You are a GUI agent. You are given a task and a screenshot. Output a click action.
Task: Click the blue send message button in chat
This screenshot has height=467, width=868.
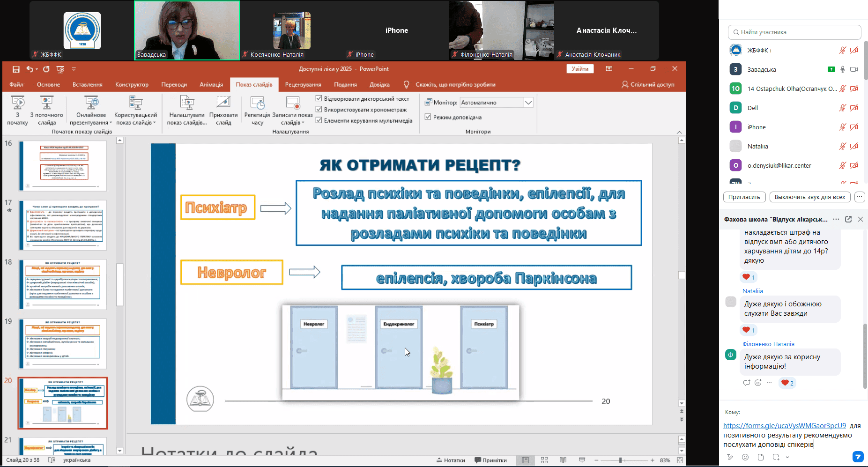[858, 457]
